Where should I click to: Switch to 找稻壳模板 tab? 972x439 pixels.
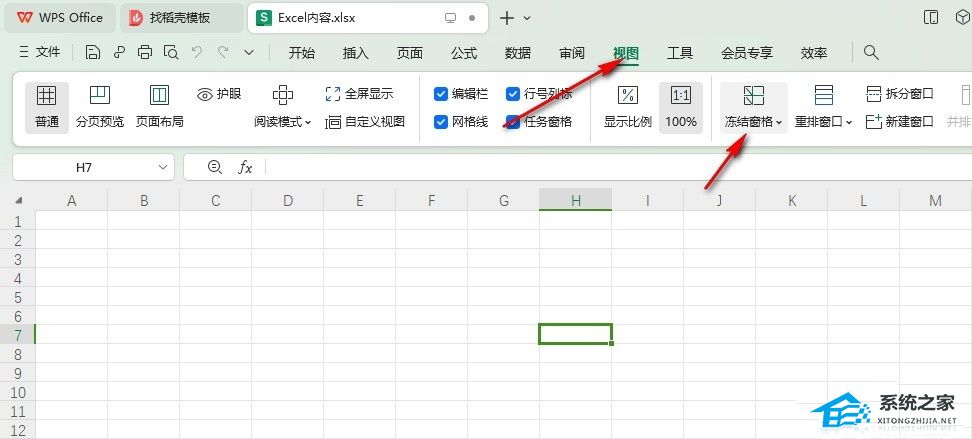tap(182, 18)
